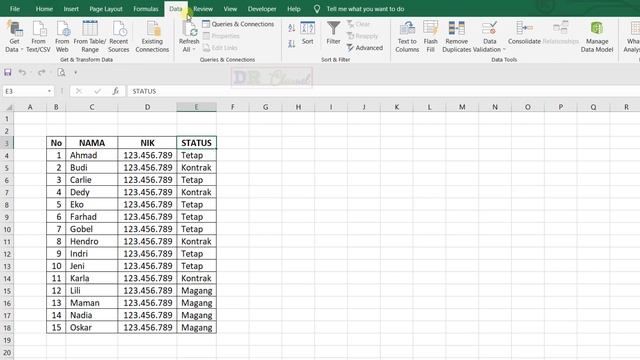The image size is (640, 360).
Task: Undo the last action
Action: pos(22,73)
